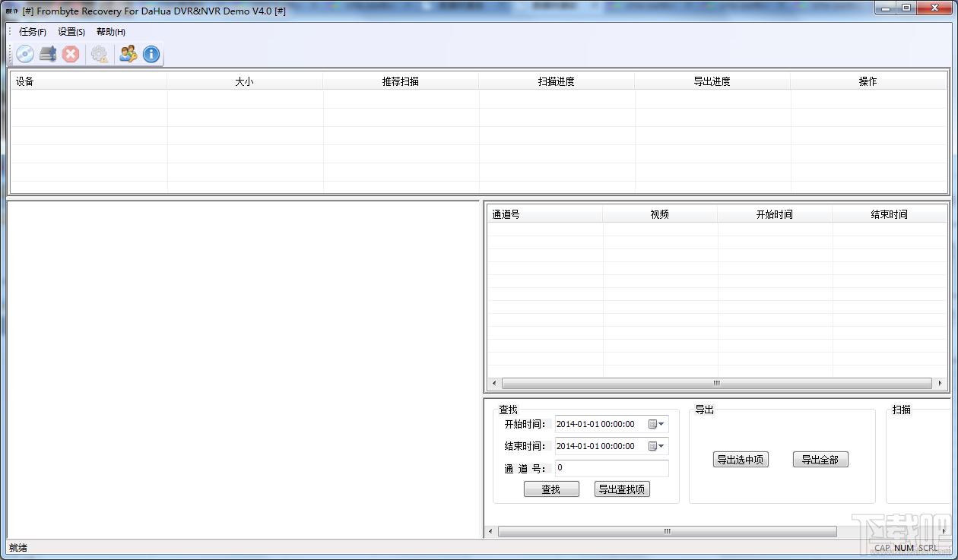
Task: Click the 大小 column header
Action: (x=245, y=81)
